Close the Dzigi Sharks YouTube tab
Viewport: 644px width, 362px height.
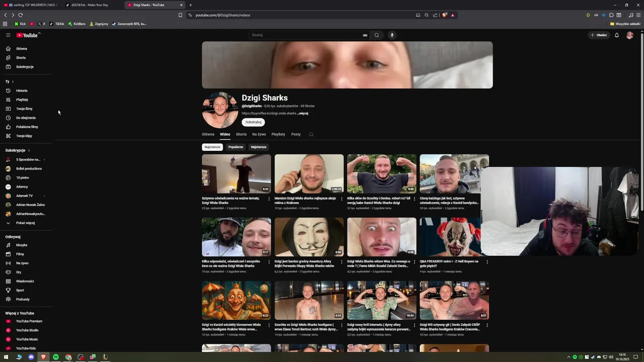click(181, 5)
